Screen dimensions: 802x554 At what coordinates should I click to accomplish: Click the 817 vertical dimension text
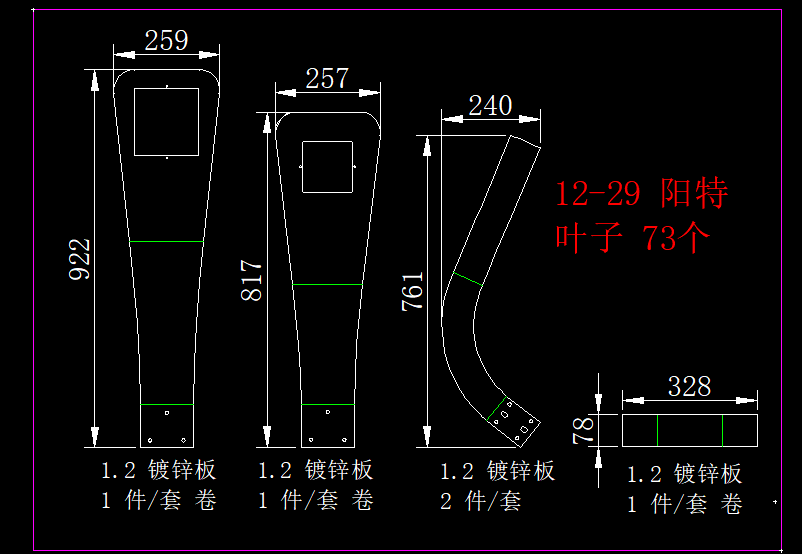point(251,281)
